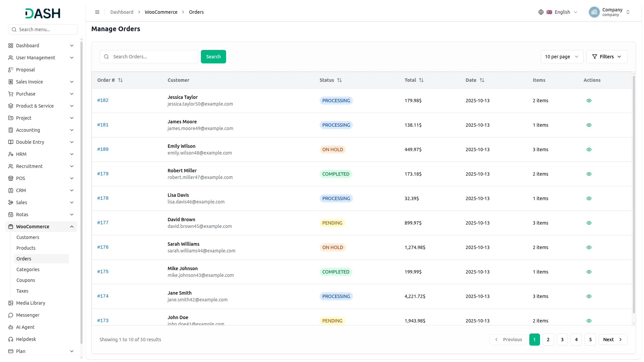Expand the Accounting menu chevron
This screenshot has width=644, height=362.
pyautogui.click(x=72, y=130)
